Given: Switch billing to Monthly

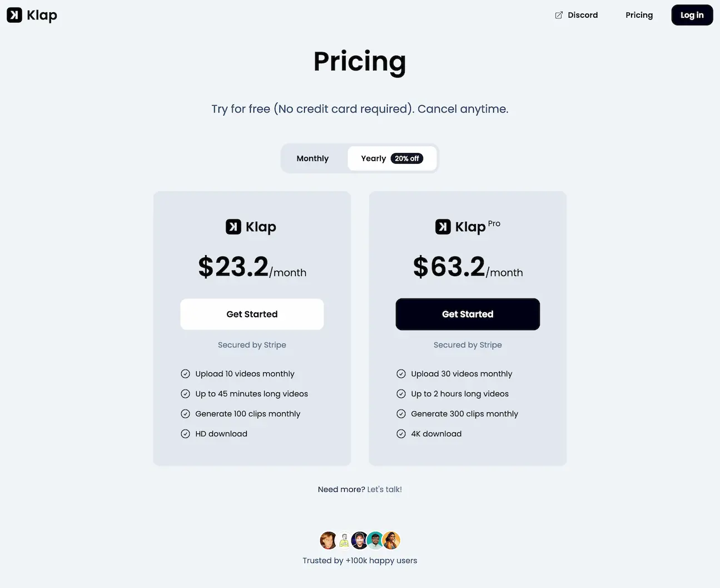Looking at the screenshot, I should click(x=312, y=158).
